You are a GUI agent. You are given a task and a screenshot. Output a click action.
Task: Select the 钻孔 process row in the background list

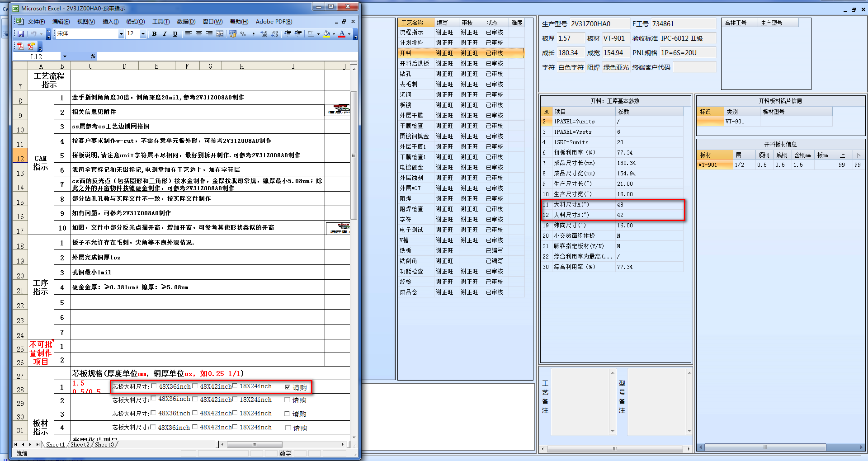(x=461, y=74)
